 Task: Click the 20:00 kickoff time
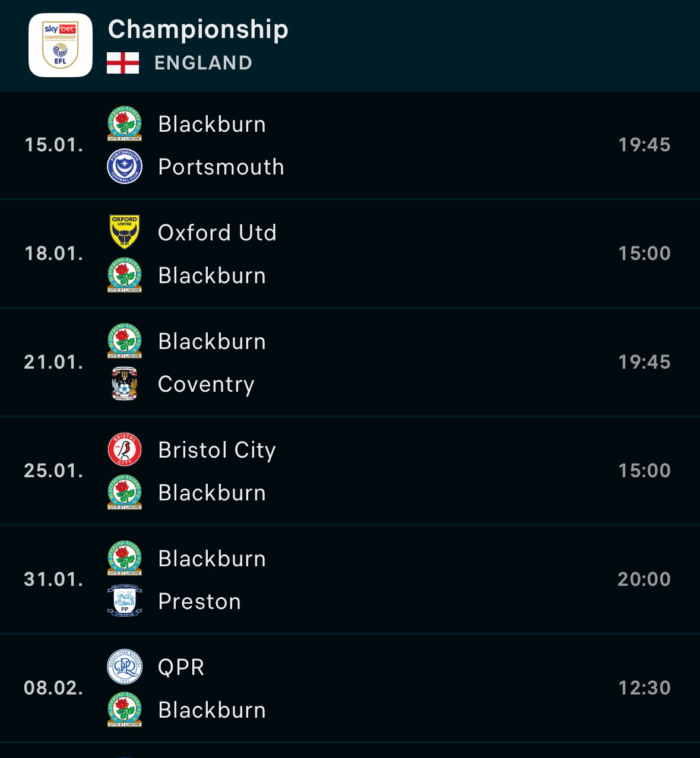click(644, 579)
